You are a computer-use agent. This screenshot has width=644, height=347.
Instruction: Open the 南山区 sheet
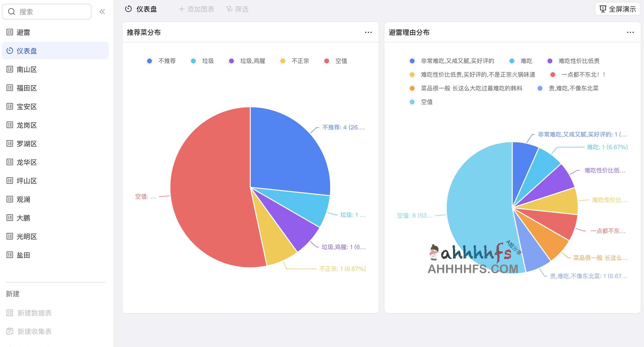(27, 70)
